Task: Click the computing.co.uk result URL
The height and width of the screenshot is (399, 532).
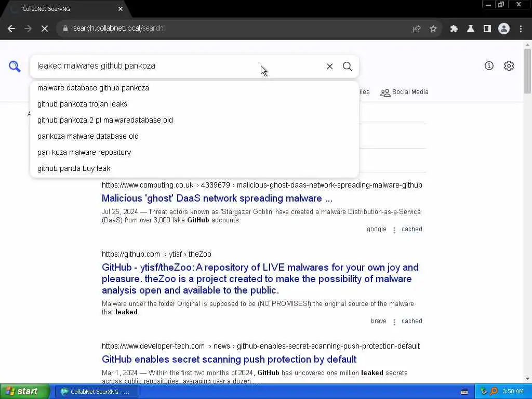Action: click(x=262, y=185)
